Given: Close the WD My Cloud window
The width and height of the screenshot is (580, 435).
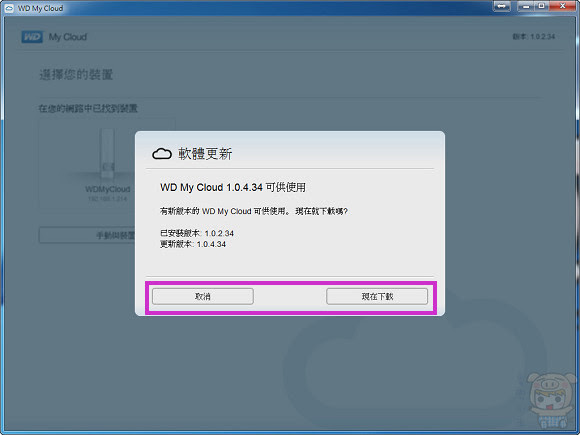Looking at the screenshot, I should coord(563,6).
